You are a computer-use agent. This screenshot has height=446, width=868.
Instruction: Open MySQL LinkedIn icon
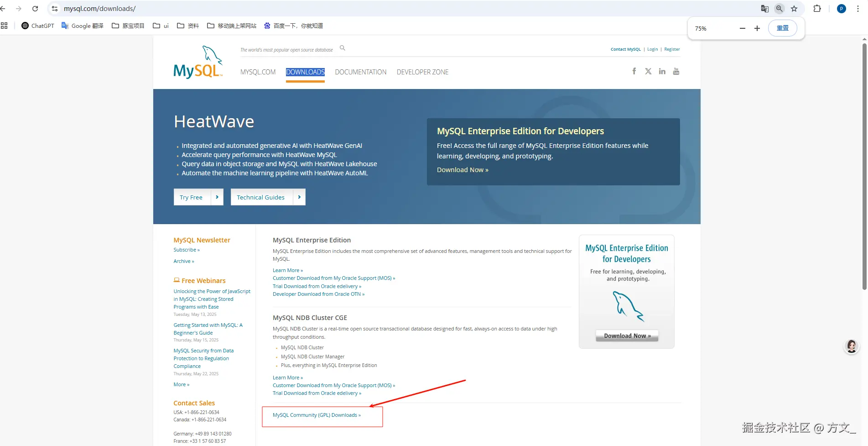tap(662, 71)
